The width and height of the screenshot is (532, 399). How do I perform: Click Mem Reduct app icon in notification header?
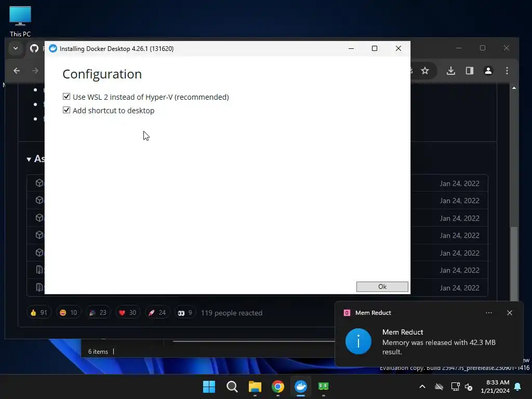[347, 313]
